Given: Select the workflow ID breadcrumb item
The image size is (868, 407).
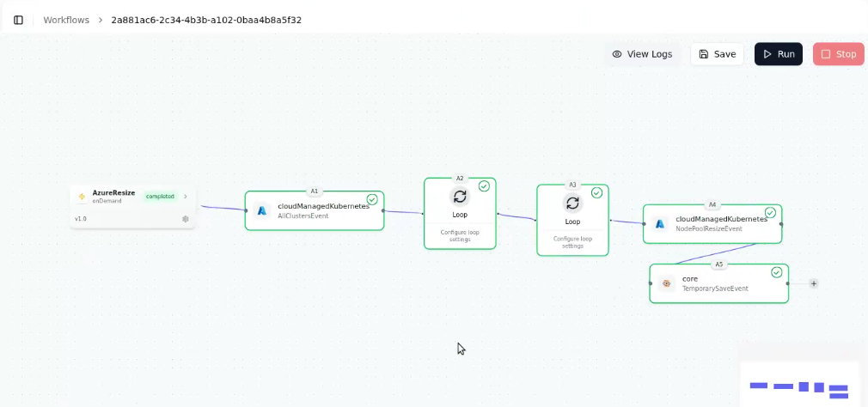Looking at the screenshot, I should click(206, 20).
